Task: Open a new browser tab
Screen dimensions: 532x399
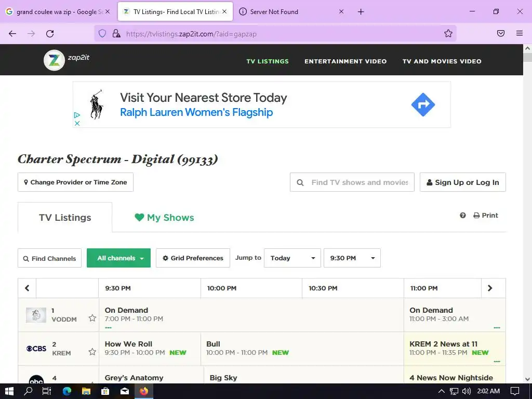Action: point(361,12)
